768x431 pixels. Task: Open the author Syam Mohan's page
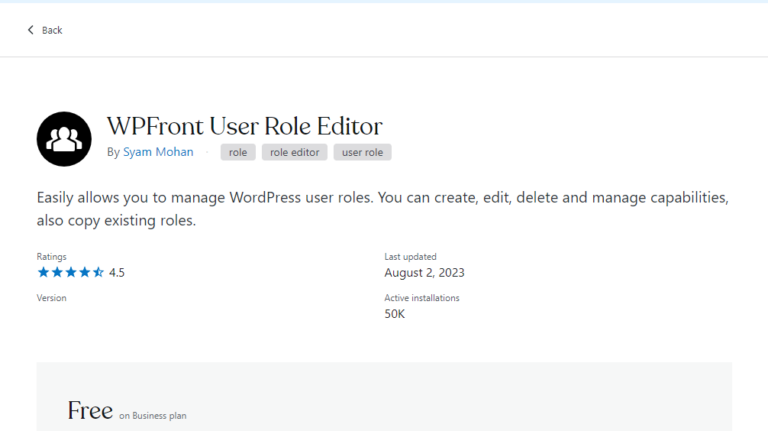(158, 152)
